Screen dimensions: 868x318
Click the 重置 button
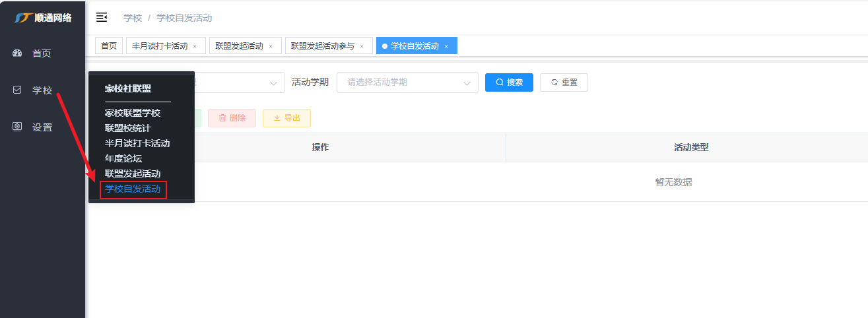[x=563, y=82]
